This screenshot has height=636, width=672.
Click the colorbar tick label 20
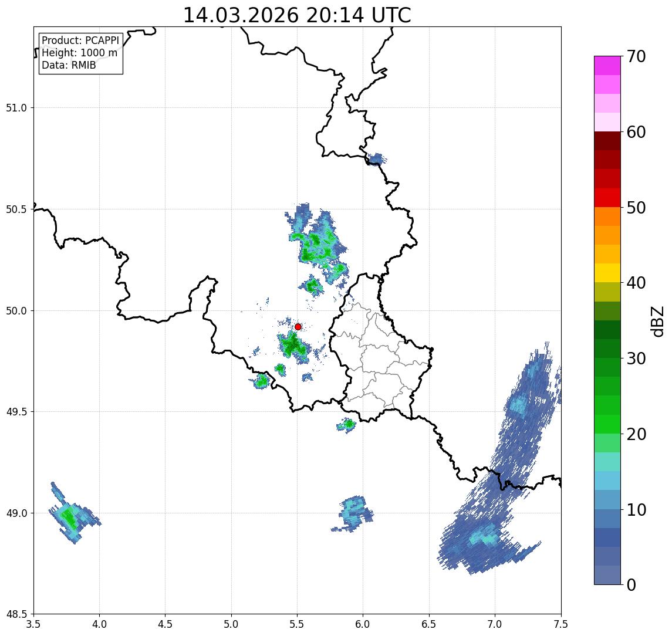pyautogui.click(x=636, y=434)
